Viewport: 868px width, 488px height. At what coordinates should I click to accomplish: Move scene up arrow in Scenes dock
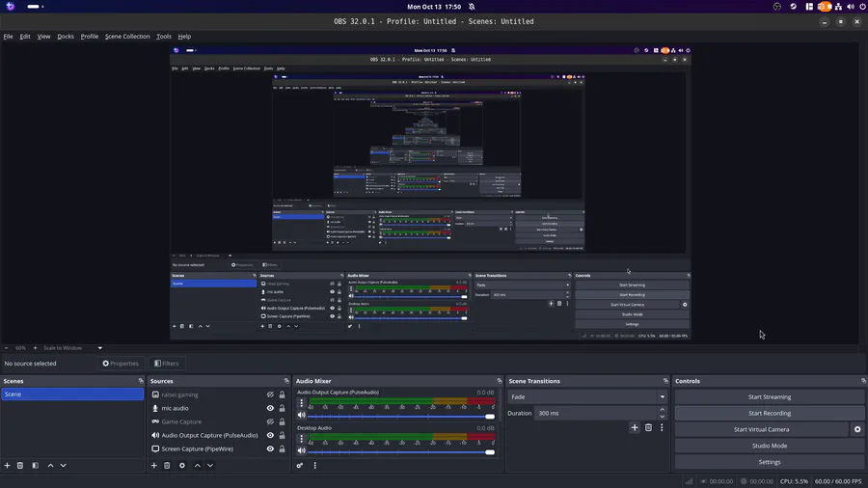tap(50, 465)
